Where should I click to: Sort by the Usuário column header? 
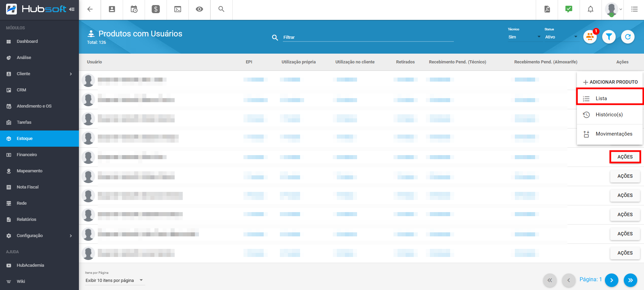click(94, 62)
